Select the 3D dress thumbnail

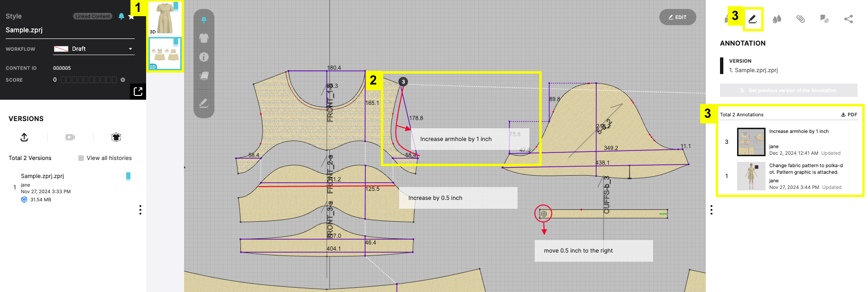pyautogui.click(x=165, y=18)
